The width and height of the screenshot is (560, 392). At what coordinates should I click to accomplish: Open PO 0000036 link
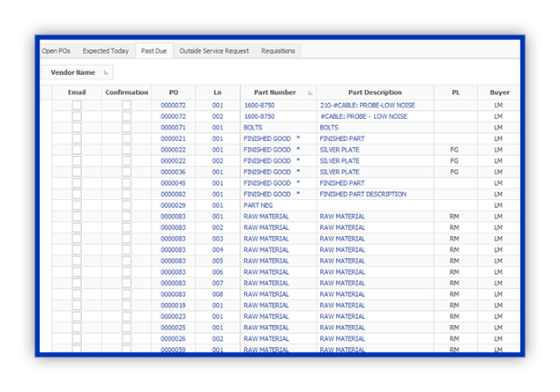173,172
